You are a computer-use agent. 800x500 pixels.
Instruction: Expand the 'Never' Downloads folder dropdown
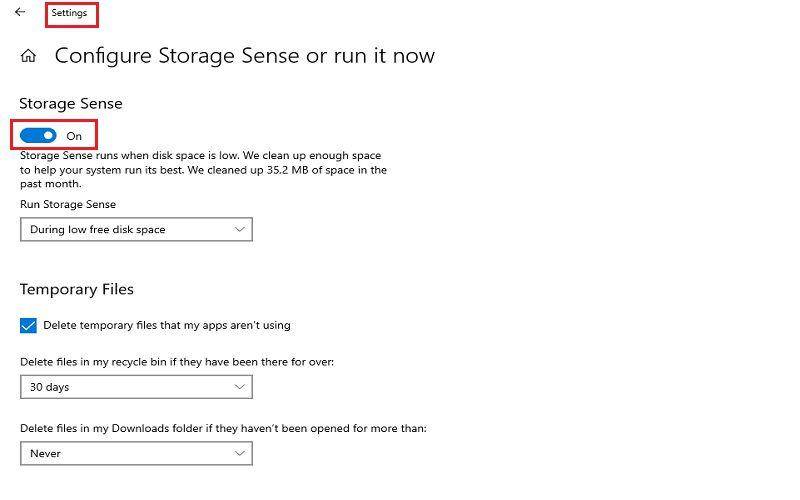(136, 454)
